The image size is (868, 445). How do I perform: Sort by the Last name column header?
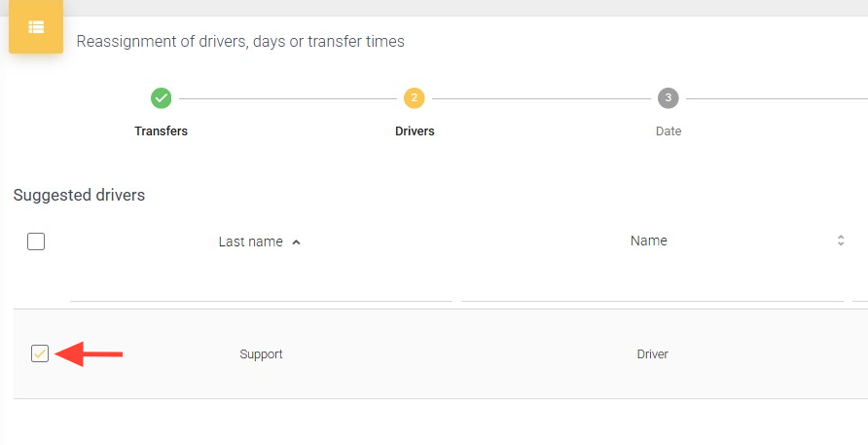pyautogui.click(x=251, y=241)
